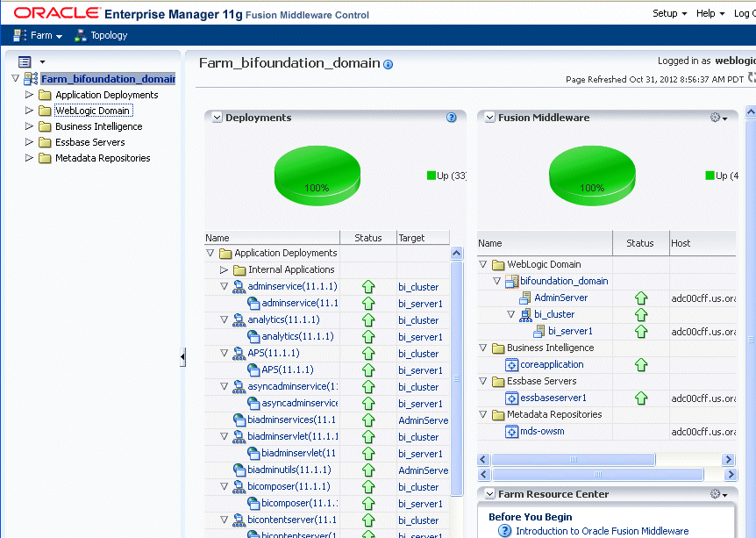This screenshot has height=538, width=756.
Task: Click AdminServer server icon
Action: tap(525, 298)
